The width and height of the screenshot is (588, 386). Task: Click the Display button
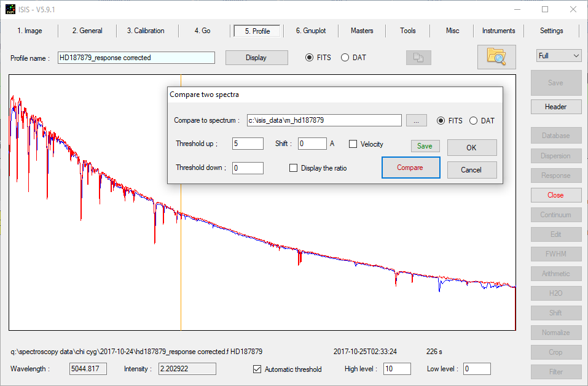pyautogui.click(x=256, y=58)
